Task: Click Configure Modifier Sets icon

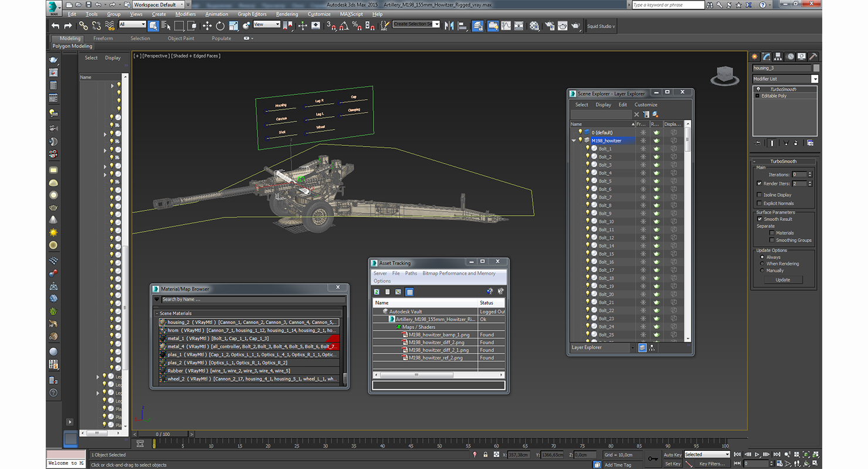Action: tap(810, 142)
